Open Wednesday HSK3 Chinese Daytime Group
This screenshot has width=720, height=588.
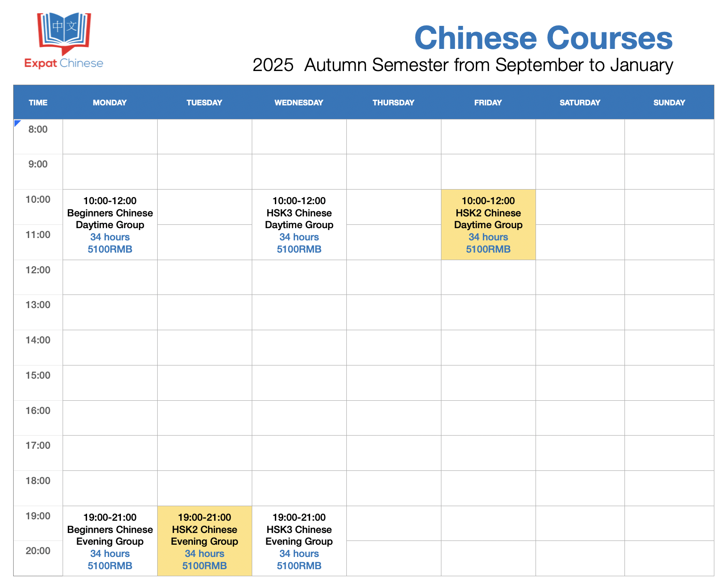[x=299, y=225]
